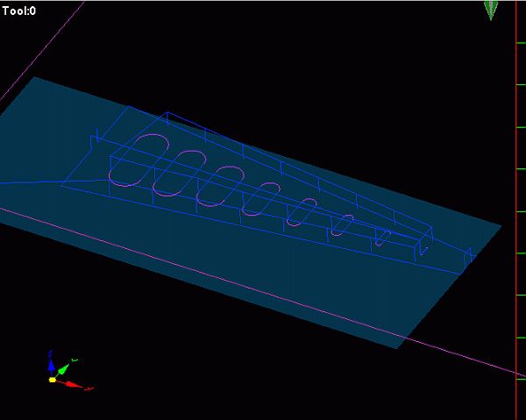Pick the largest pink oval slot toolpath
The image size is (526, 420).
[139, 160]
